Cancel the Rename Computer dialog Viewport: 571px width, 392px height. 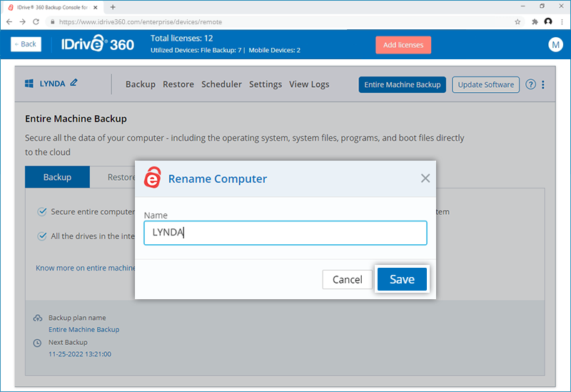pyautogui.click(x=347, y=279)
